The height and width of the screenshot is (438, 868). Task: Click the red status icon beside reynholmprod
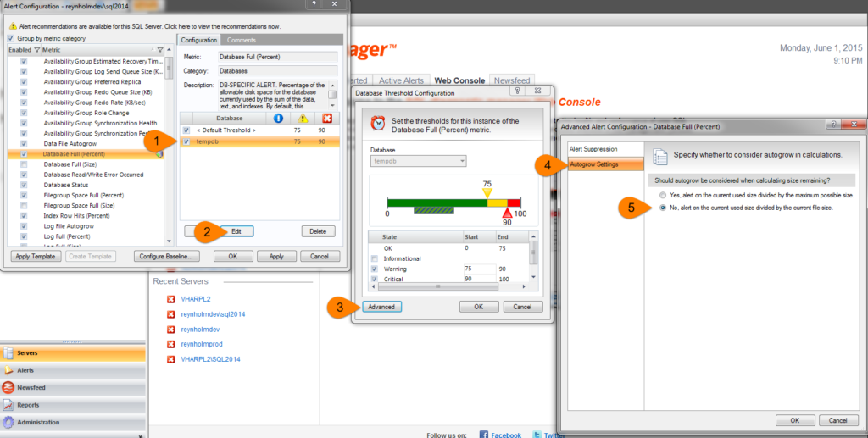click(171, 344)
